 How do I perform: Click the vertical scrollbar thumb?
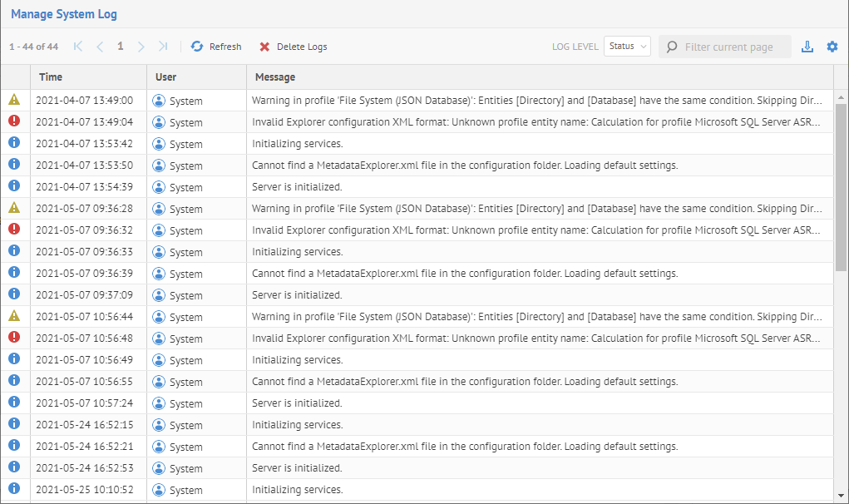click(841, 187)
